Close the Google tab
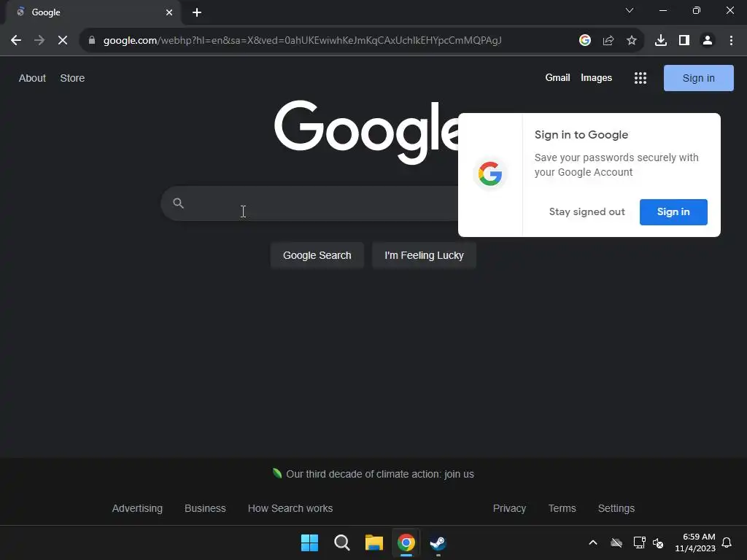The image size is (747, 560). click(x=169, y=12)
